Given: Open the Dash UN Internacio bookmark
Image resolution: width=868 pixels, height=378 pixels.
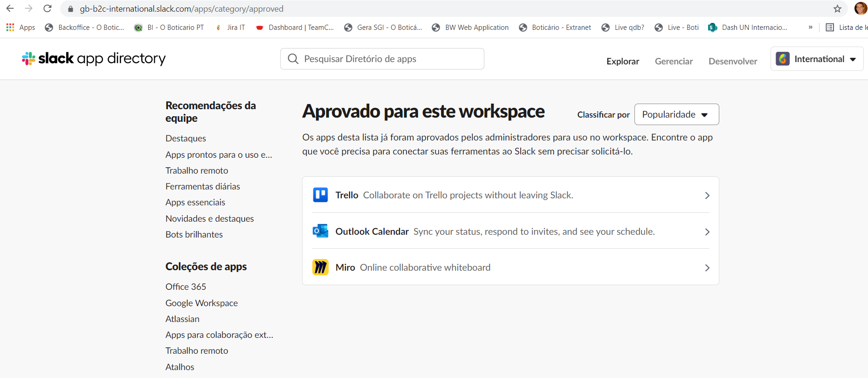Looking at the screenshot, I should click(748, 28).
